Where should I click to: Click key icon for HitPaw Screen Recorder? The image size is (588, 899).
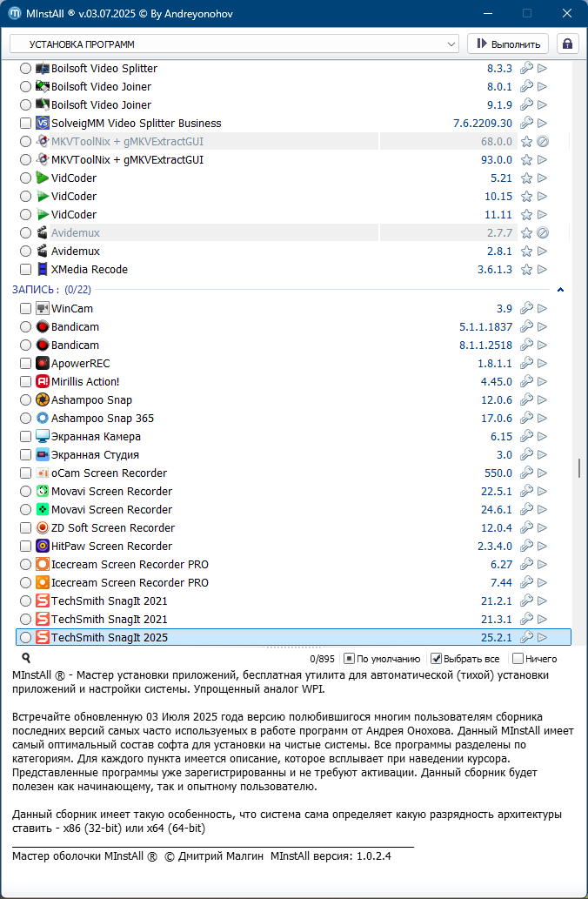527,546
